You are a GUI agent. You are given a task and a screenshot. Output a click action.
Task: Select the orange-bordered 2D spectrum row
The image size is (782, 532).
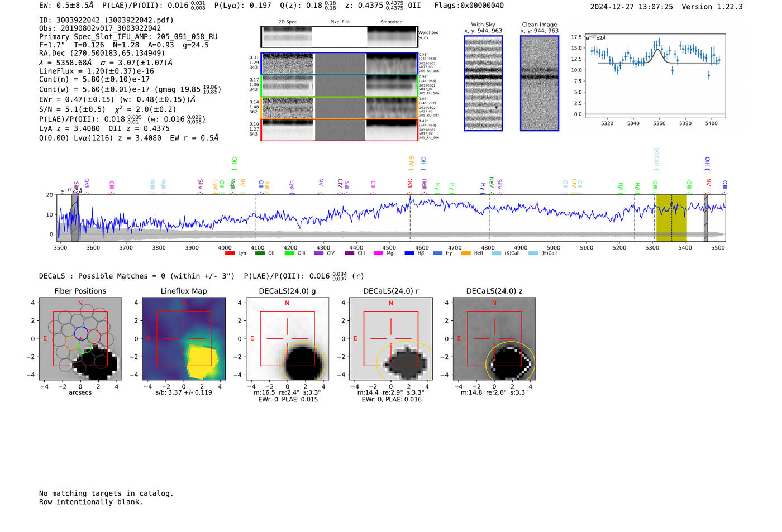[340, 108]
